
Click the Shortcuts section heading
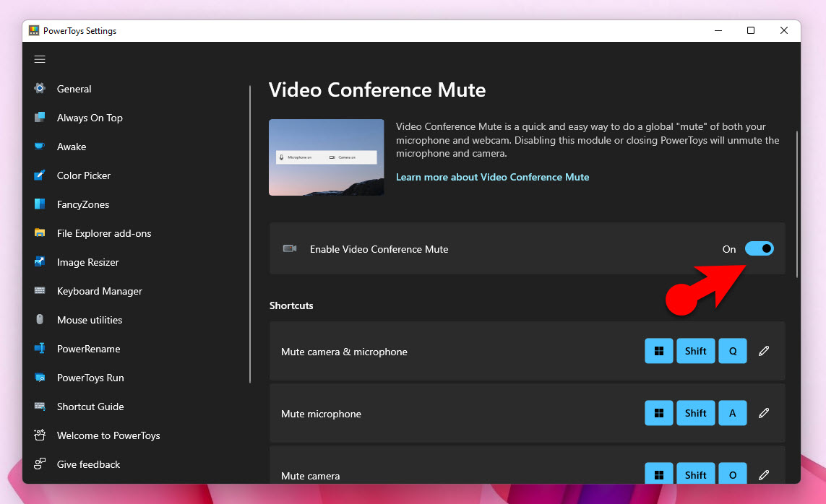[291, 305]
